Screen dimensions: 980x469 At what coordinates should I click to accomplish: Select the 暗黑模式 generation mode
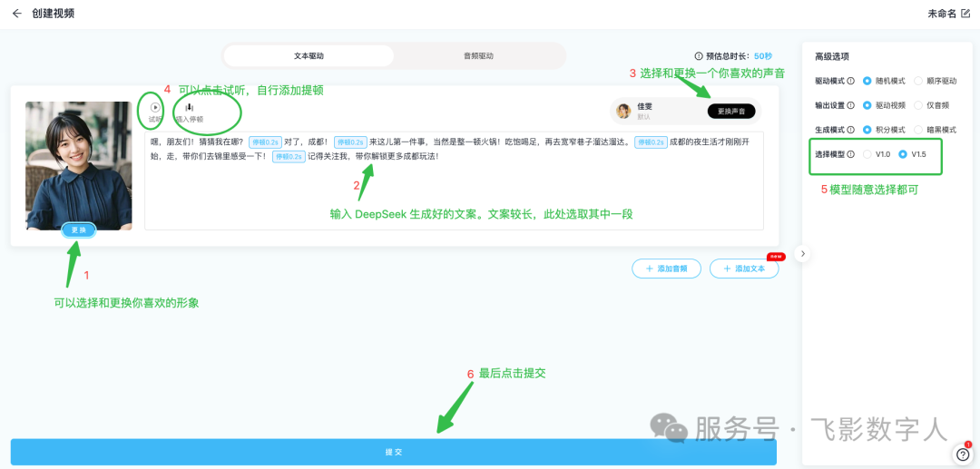pos(917,130)
